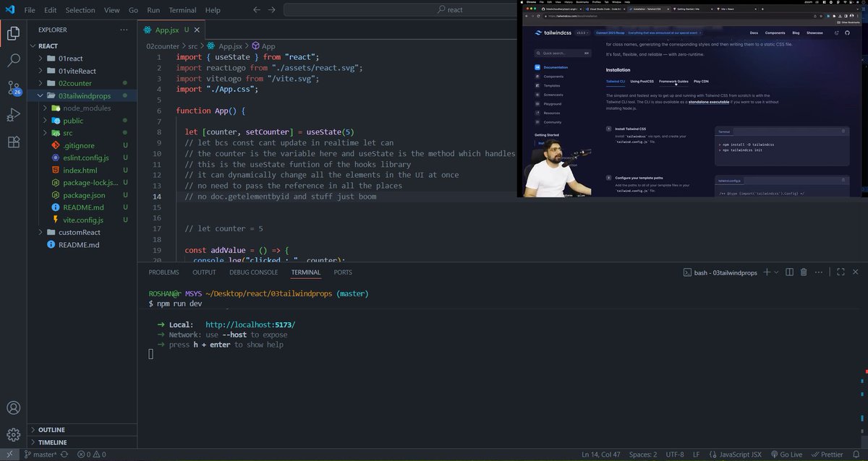The height and width of the screenshot is (461, 868).
Task: Open the Selection menu
Action: point(80,10)
